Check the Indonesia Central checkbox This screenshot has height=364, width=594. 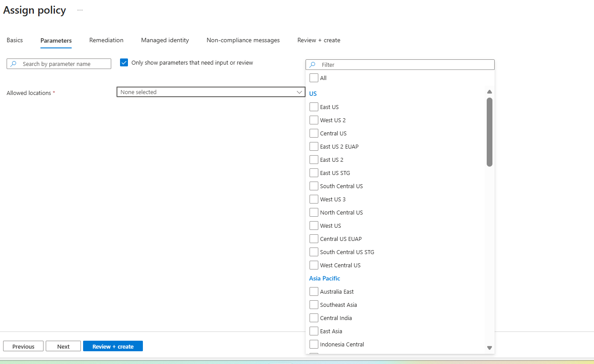click(314, 344)
